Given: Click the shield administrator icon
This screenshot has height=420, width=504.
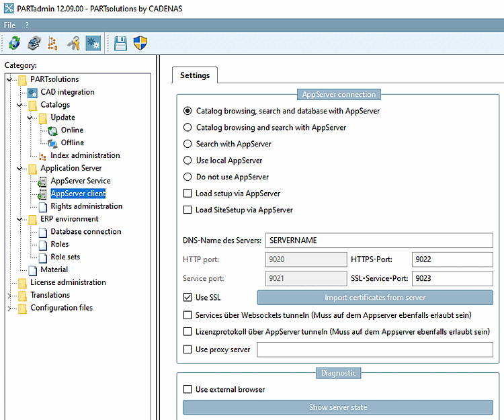Looking at the screenshot, I should [140, 43].
